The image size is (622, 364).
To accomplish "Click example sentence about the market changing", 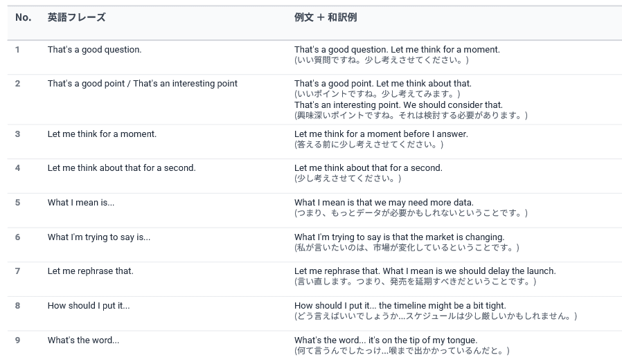I will click(x=399, y=237).
